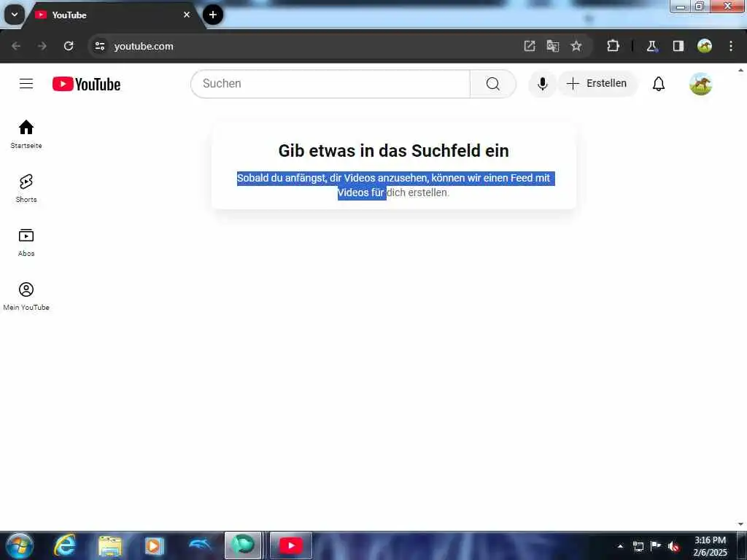Image resolution: width=747 pixels, height=560 pixels.
Task: Open Chrome extensions puzzle icon
Action: pos(613,46)
